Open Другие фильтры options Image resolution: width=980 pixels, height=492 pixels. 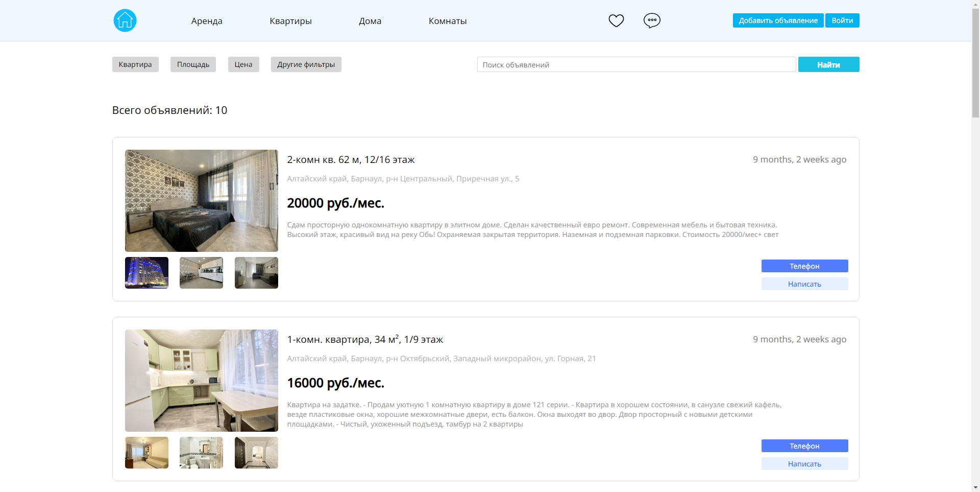(x=306, y=64)
